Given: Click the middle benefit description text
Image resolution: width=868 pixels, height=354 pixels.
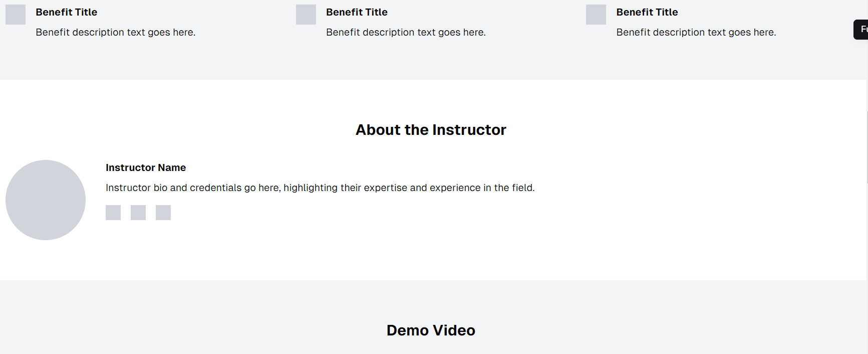Looking at the screenshot, I should (x=406, y=32).
